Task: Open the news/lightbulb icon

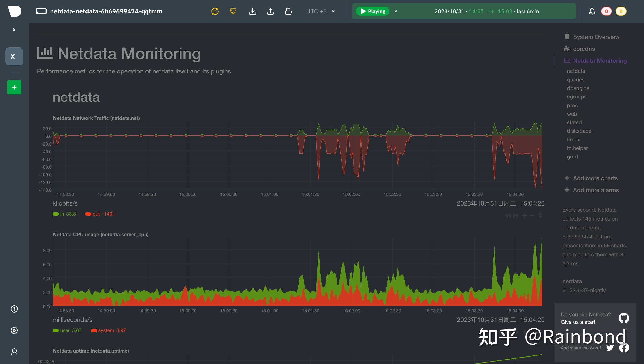Action: coord(233,11)
